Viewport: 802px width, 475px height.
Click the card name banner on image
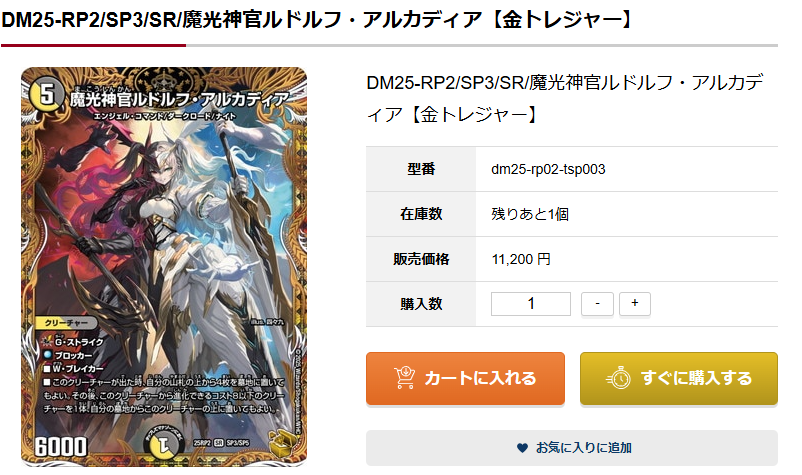pos(179,99)
